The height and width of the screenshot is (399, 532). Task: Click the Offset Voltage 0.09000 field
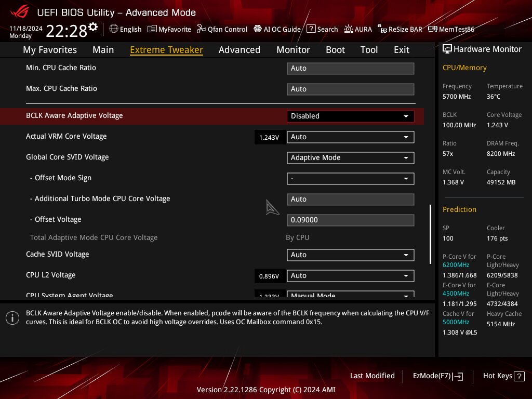pyautogui.click(x=351, y=220)
